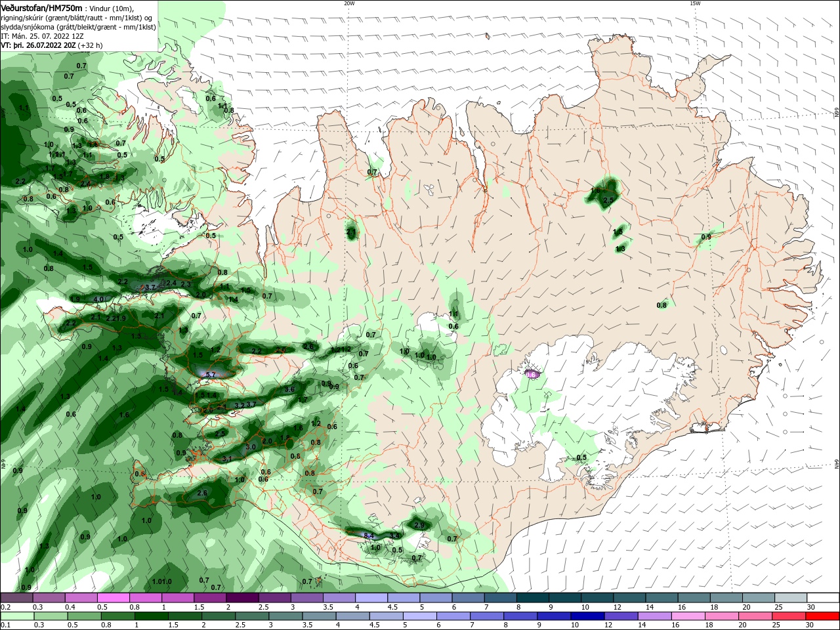Viewport: 840px width, 630px height.
Task: Click the 15W longitude label at the top
Action: (x=694, y=3)
